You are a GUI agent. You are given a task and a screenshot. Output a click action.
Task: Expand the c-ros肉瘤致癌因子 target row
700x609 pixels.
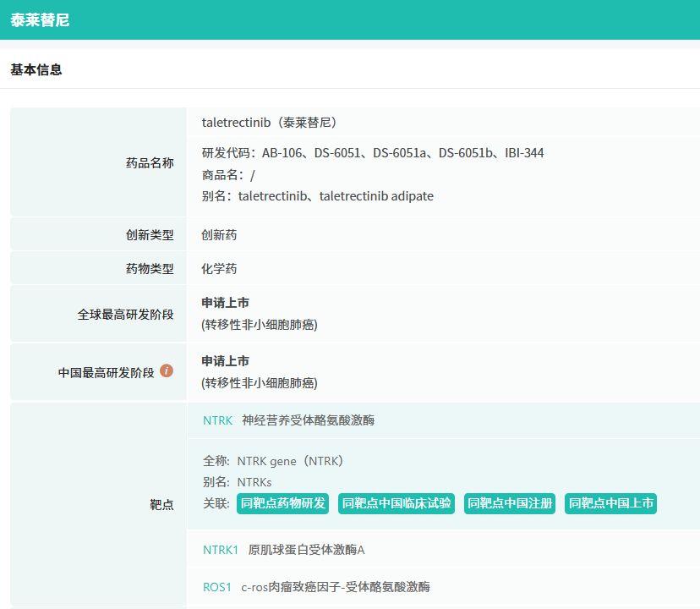[335, 587]
